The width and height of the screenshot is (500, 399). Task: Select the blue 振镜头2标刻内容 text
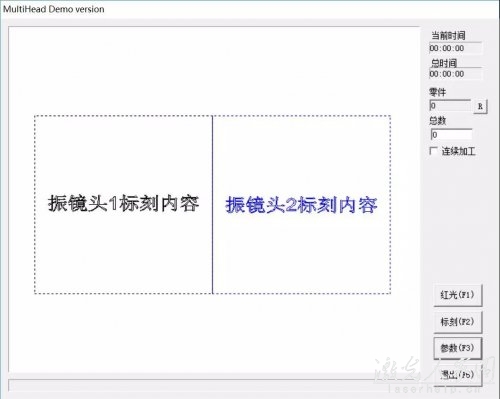pos(301,205)
